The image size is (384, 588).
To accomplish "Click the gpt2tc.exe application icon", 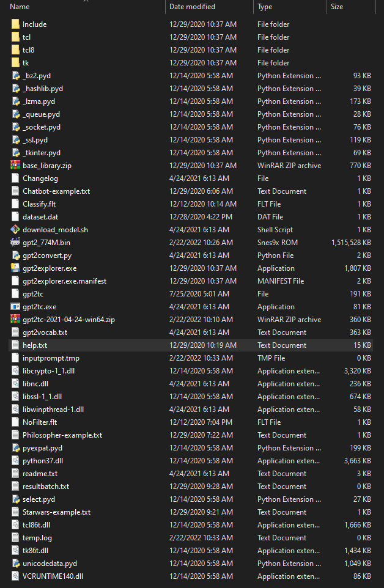I will [x=15, y=307].
